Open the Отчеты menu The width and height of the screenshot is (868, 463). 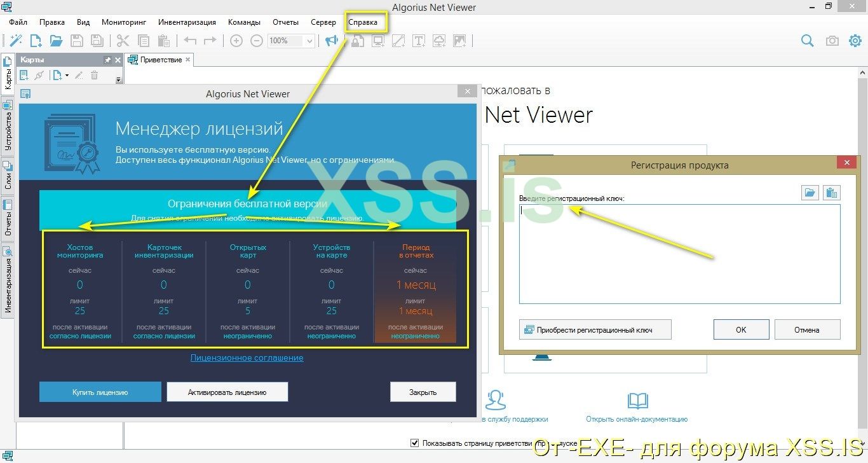(285, 22)
